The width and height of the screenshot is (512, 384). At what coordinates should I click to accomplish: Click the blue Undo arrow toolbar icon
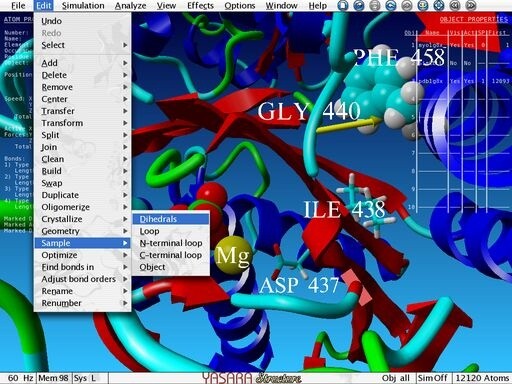pos(391,6)
